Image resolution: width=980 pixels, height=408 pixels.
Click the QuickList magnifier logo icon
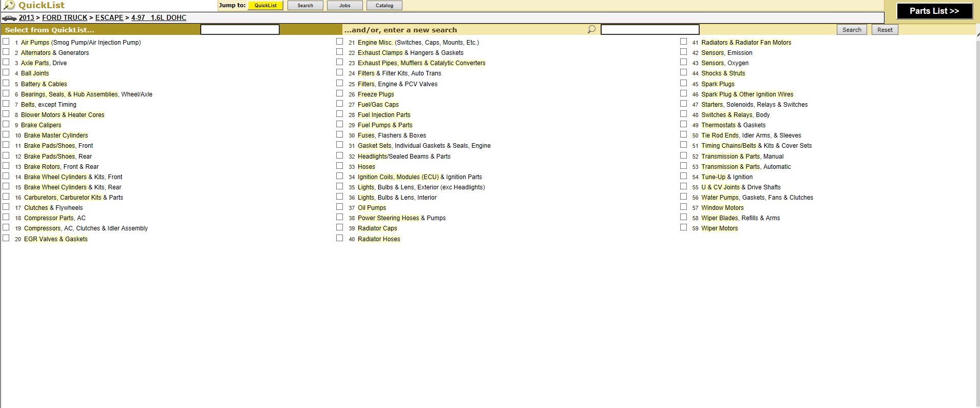click(x=9, y=5)
